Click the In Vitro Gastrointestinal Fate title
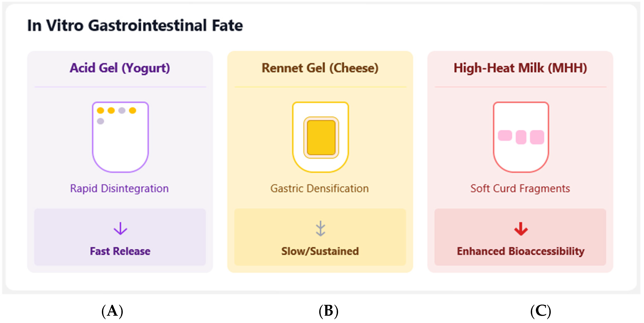This screenshot has height=323, width=644. 135,25
